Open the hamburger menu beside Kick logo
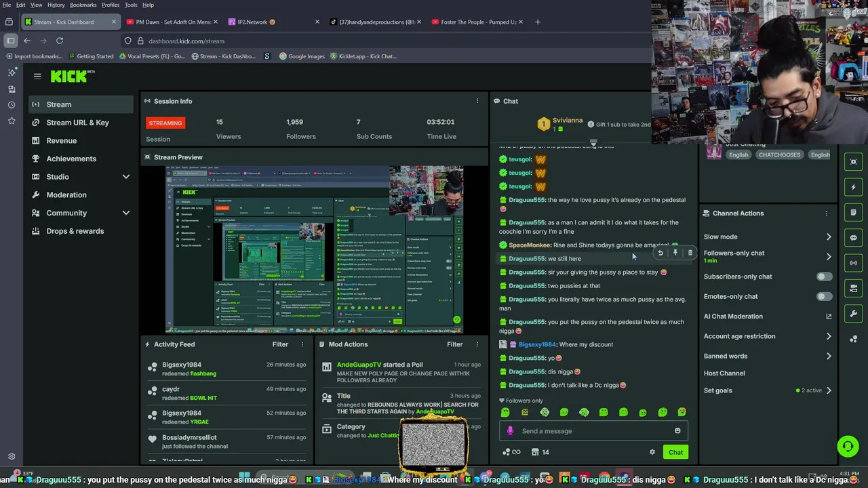The height and width of the screenshot is (488, 868). pos(37,77)
